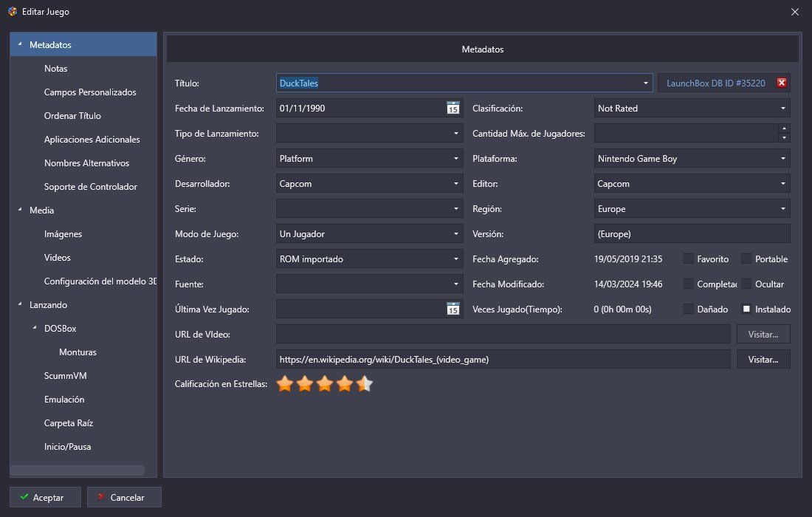Image resolution: width=812 pixels, height=517 pixels.
Task: Open the Género dropdown
Action: point(455,159)
